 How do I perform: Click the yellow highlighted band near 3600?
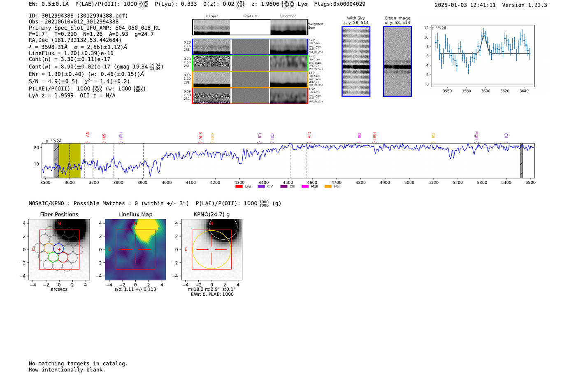[x=70, y=161]
